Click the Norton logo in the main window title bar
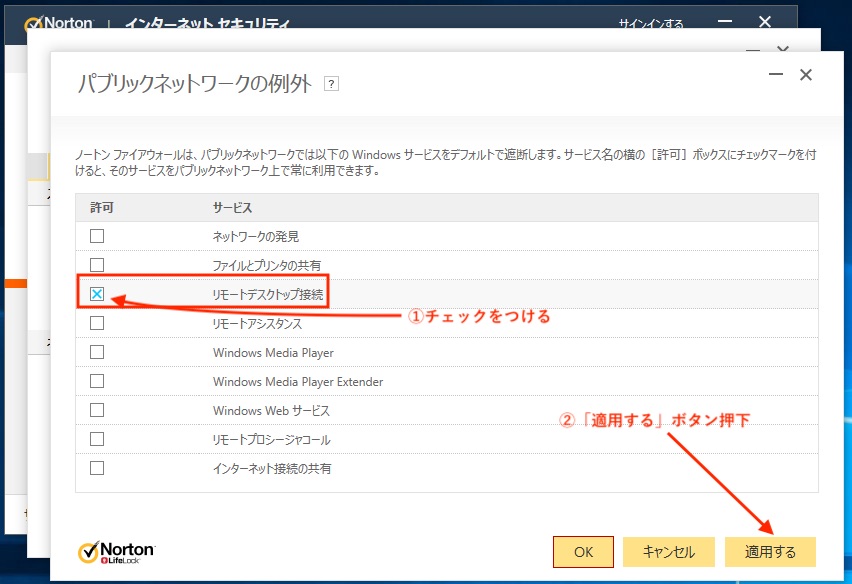 click(x=59, y=23)
